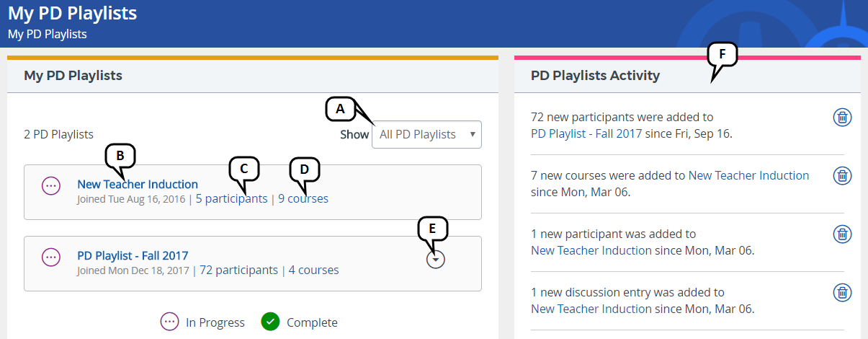This screenshot has width=868, height=339.
Task: Open PD Playlist - Fall 2017 link in first activity
Action: click(586, 133)
